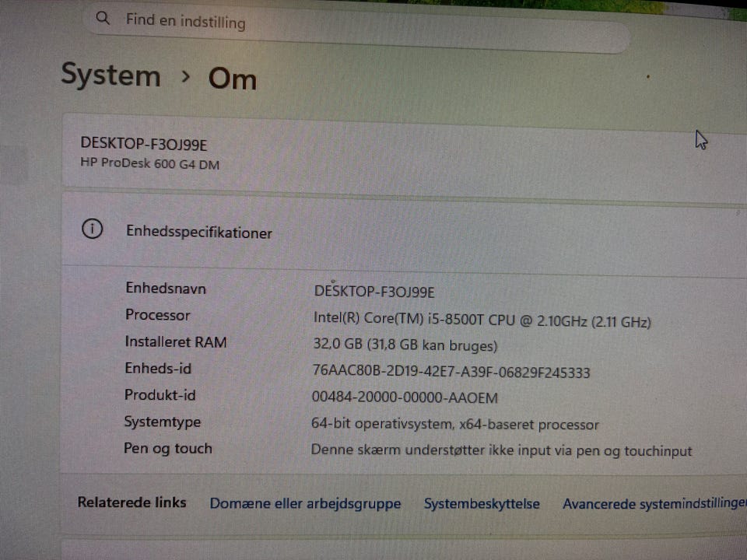747x560 pixels.
Task: Click the Produkt-id label
Action: 160,395
